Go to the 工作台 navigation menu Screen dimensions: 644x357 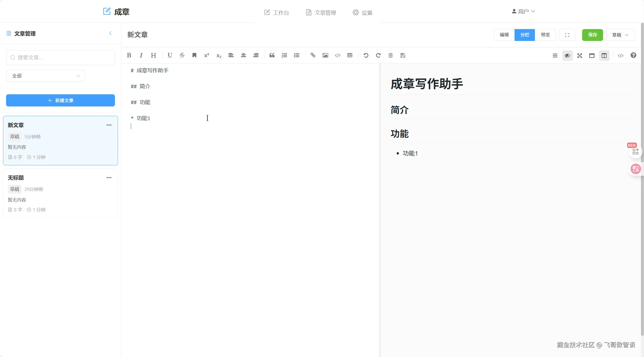pos(277,13)
